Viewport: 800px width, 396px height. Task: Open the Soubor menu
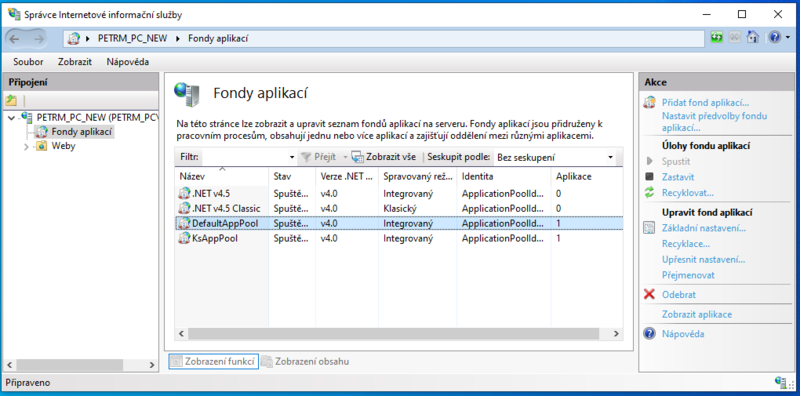point(28,62)
